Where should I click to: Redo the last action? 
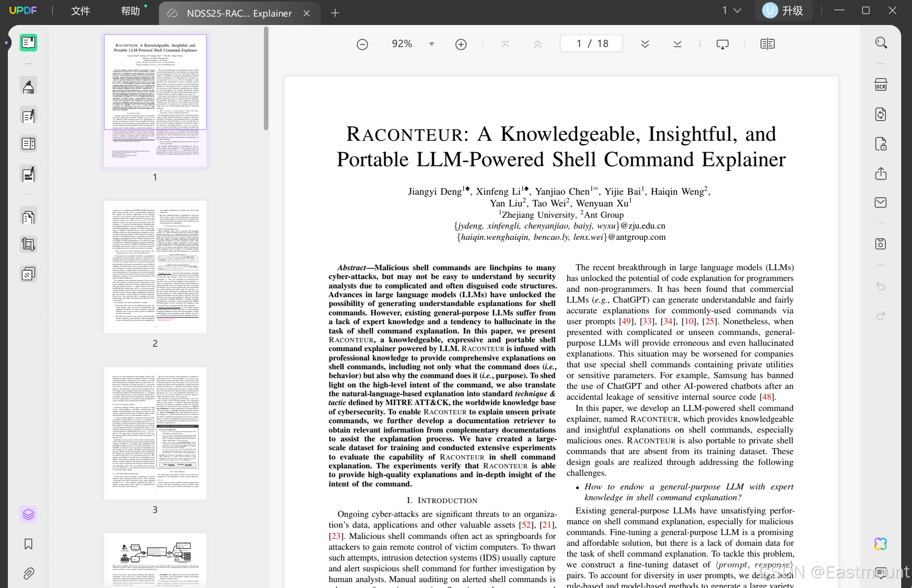click(x=881, y=315)
